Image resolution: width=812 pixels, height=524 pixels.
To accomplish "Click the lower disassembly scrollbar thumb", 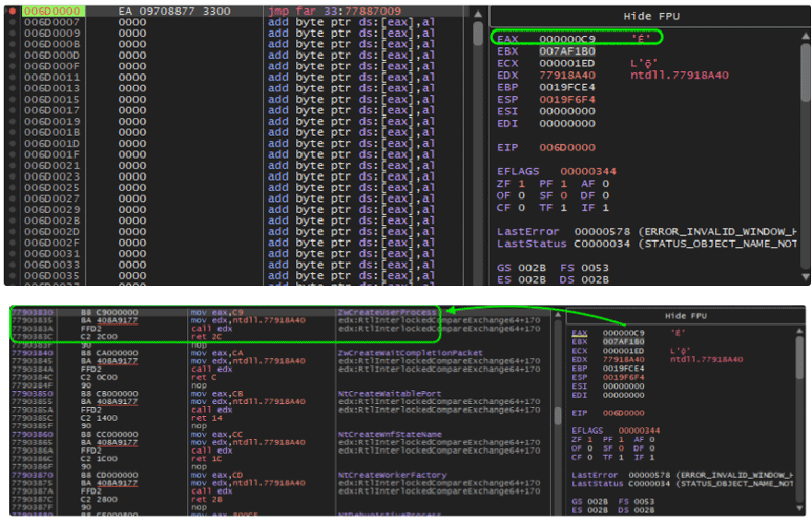I will pos(557,416).
